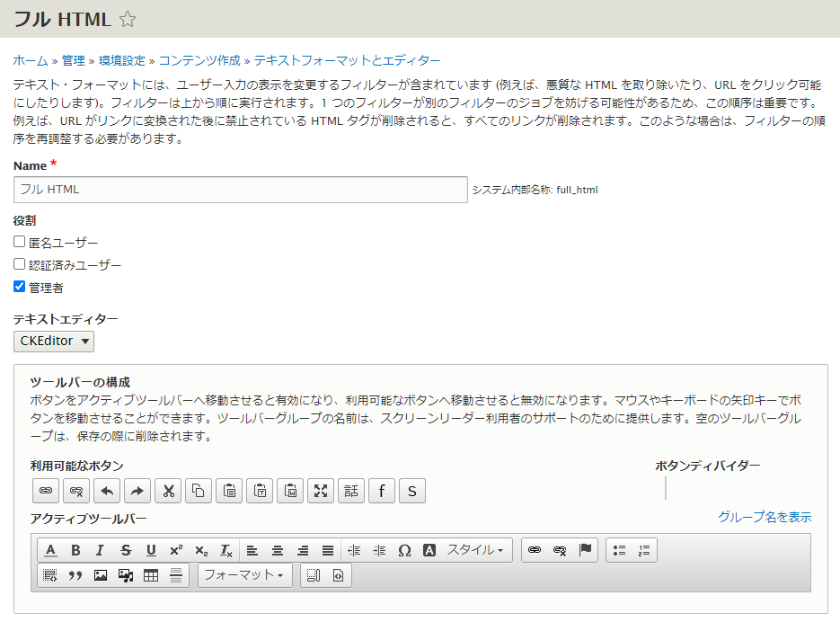Click the media embed button with music note
The width and height of the screenshot is (840, 622).
(x=126, y=575)
